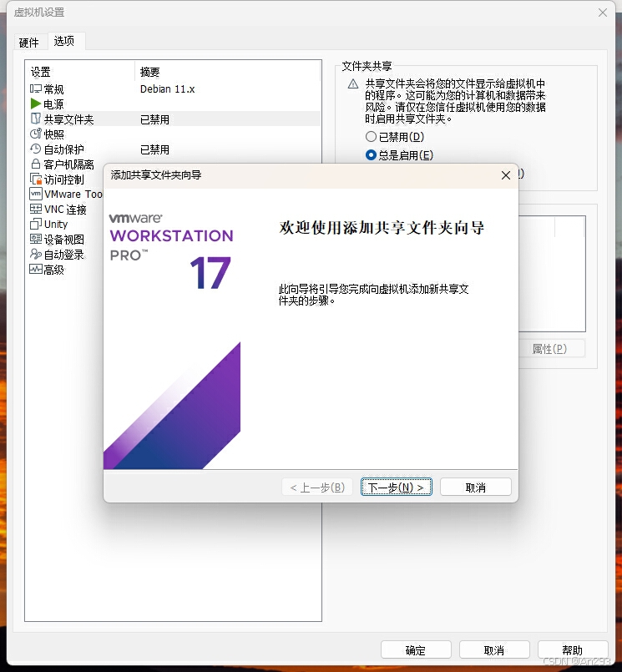This screenshot has width=622, height=672.
Task: Click the 设备视图 icon
Action: pyautogui.click(x=36, y=239)
